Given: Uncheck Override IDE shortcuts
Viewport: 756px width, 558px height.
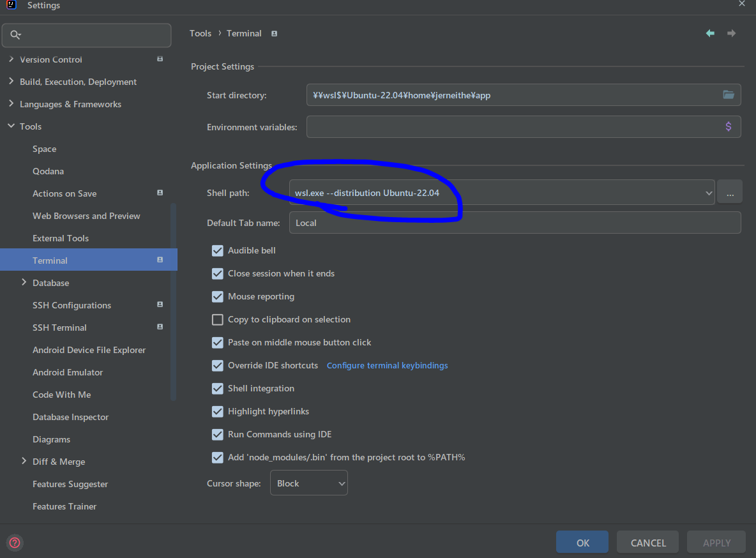Looking at the screenshot, I should coord(218,365).
